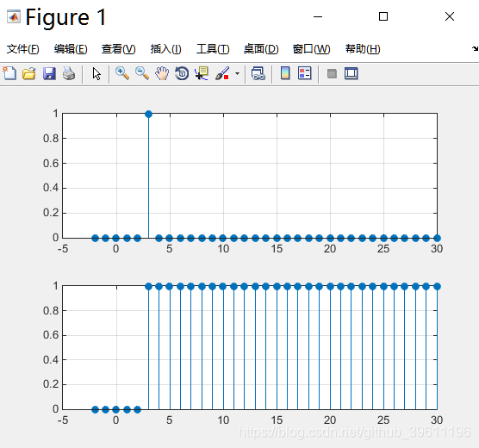The width and height of the screenshot is (479, 448).
Task: Select the Pan hand tool
Action: [162, 73]
